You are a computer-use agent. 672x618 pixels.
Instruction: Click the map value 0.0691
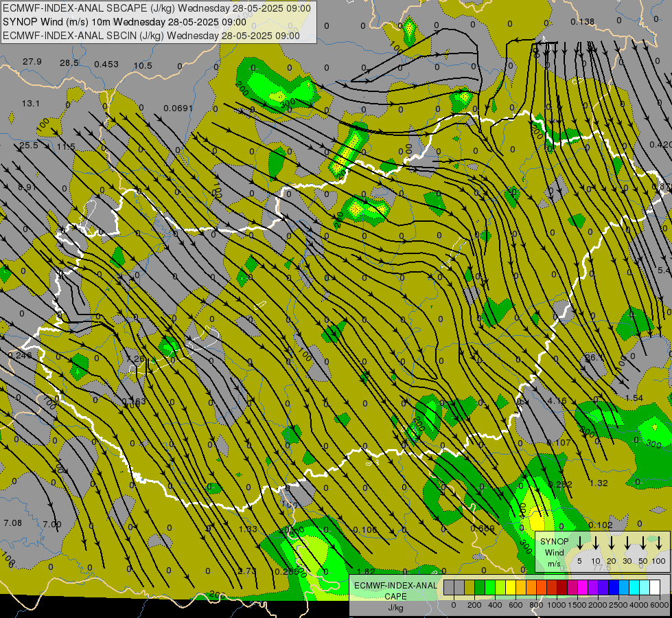pyautogui.click(x=178, y=108)
